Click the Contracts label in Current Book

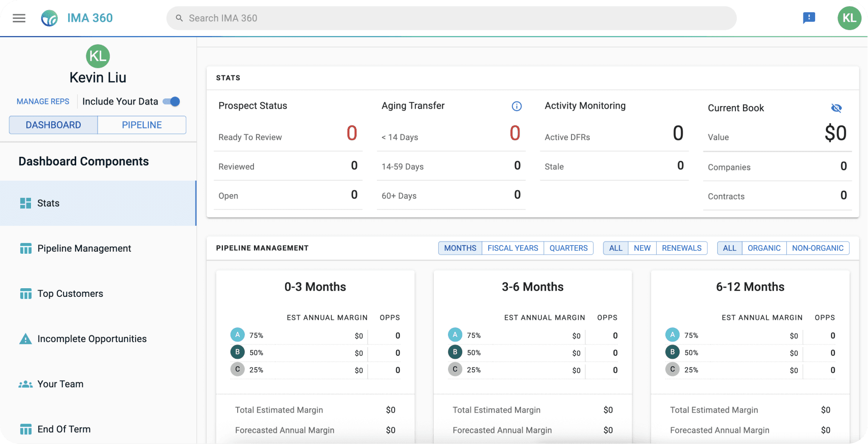(x=726, y=197)
